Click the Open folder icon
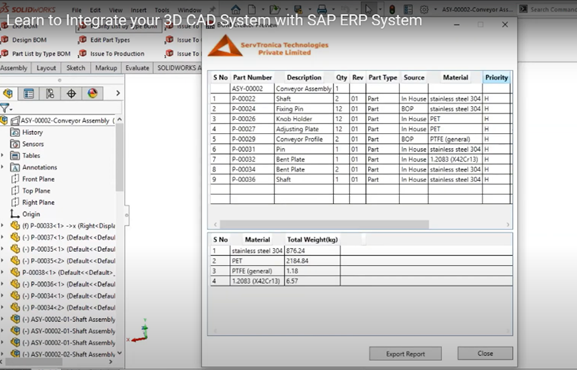This screenshot has width=577, height=370. [274, 9]
